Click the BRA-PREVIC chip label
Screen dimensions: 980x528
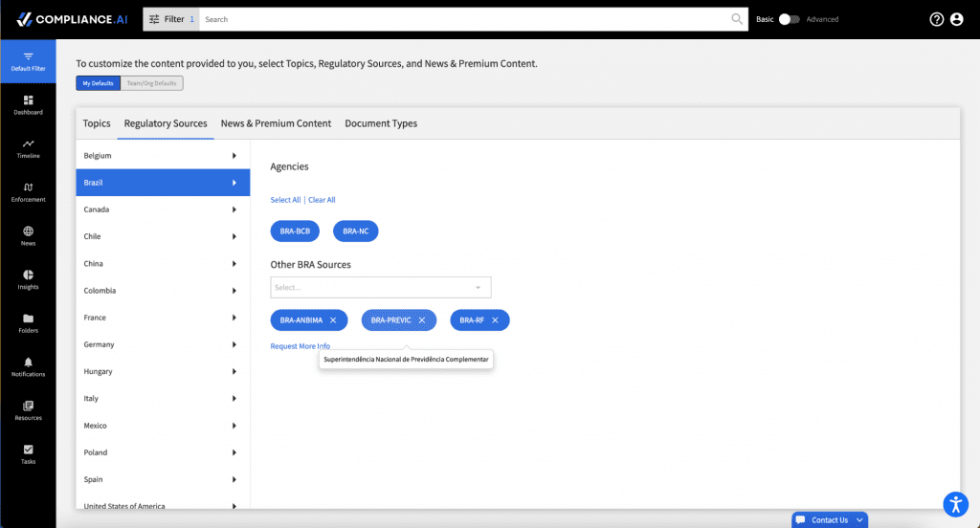391,319
